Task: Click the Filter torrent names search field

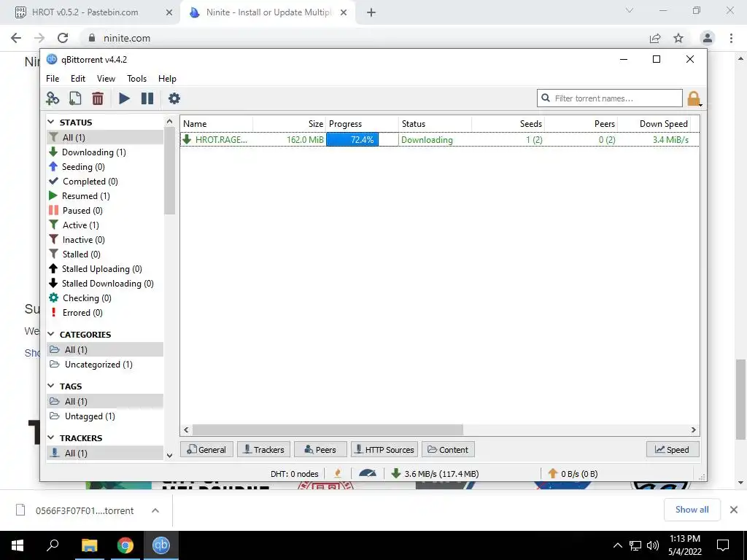Action: coord(610,98)
